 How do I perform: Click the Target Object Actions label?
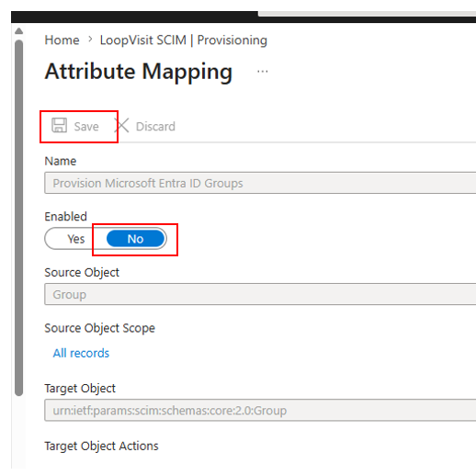click(x=101, y=446)
